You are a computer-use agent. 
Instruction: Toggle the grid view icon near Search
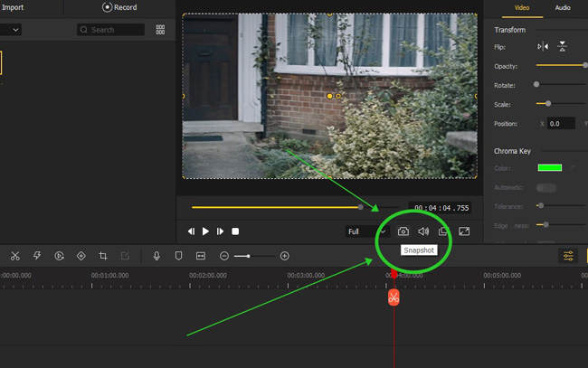click(160, 30)
